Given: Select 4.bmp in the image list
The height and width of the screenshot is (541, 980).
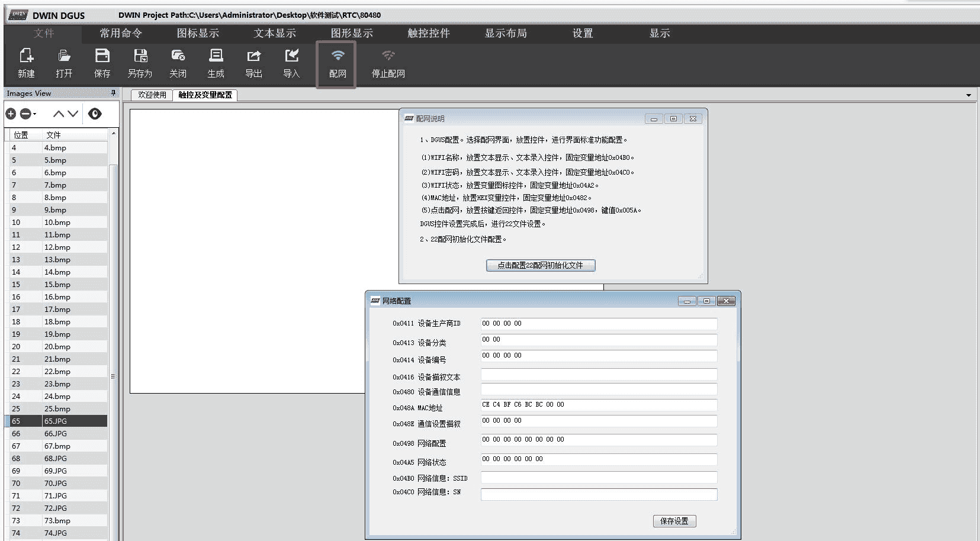Looking at the screenshot, I should click(57, 148).
